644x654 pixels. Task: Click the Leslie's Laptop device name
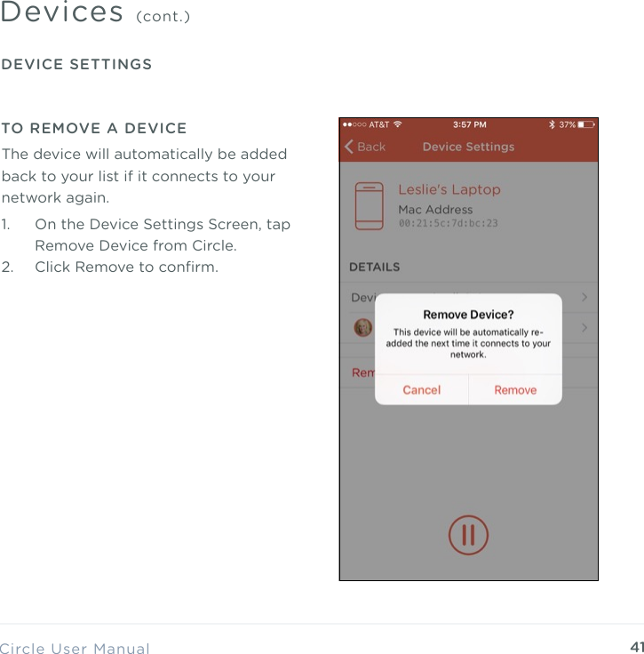(449, 189)
